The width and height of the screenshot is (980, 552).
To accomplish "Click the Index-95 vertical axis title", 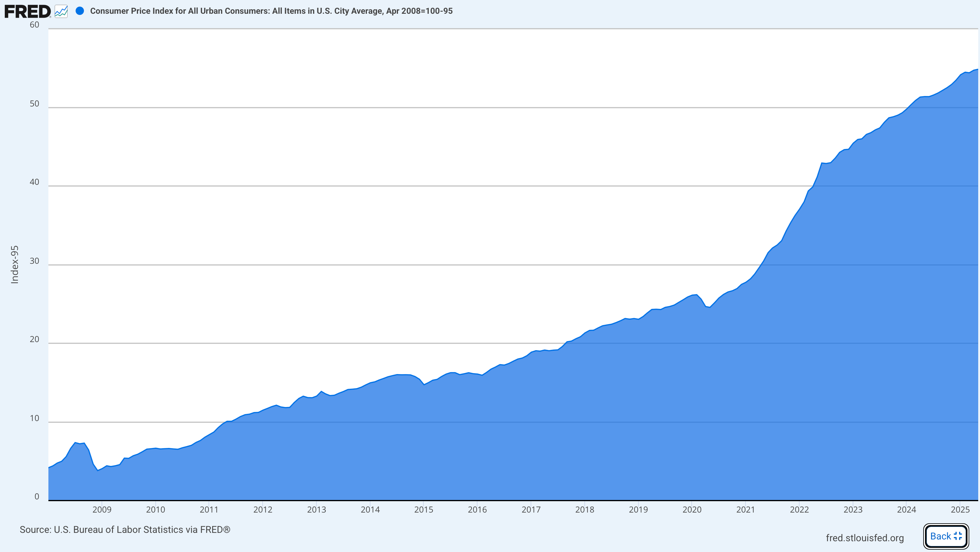I will point(14,265).
